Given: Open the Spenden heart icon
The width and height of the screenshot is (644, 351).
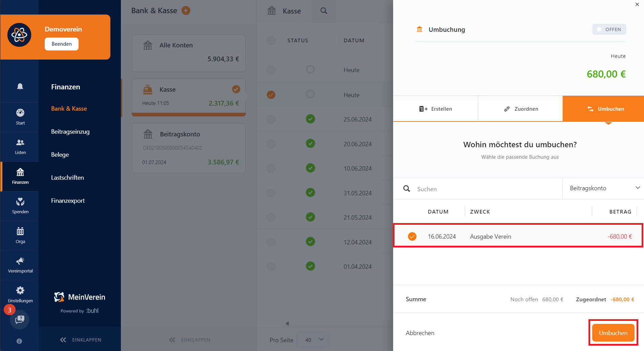Looking at the screenshot, I should [x=20, y=202].
